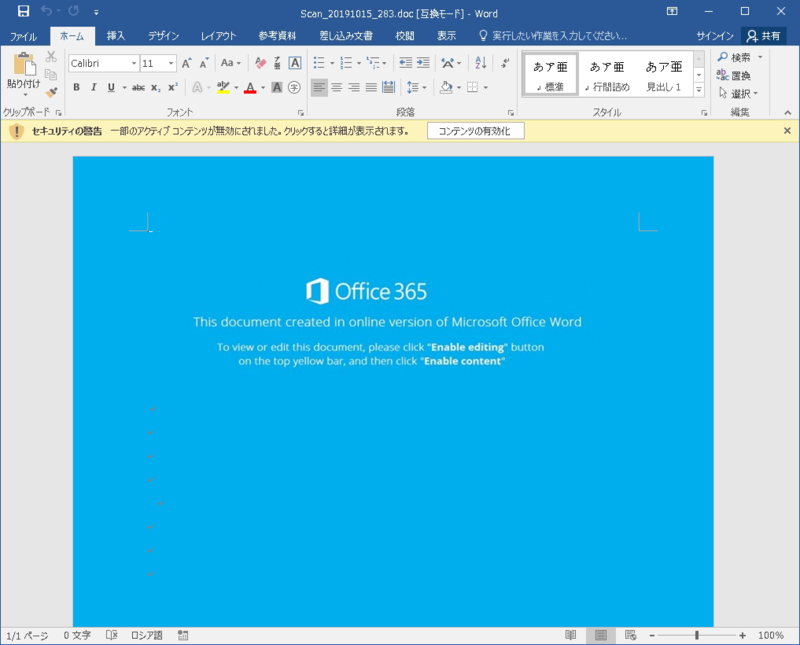The height and width of the screenshot is (645, 800).
Task: Shrink the font size with the smaller A icon
Action: [x=204, y=63]
